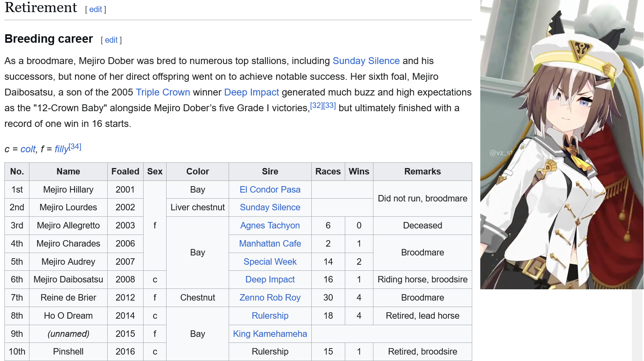Open Sunday Silence sire link in table
This screenshot has height=361, width=644.
pos(270,207)
